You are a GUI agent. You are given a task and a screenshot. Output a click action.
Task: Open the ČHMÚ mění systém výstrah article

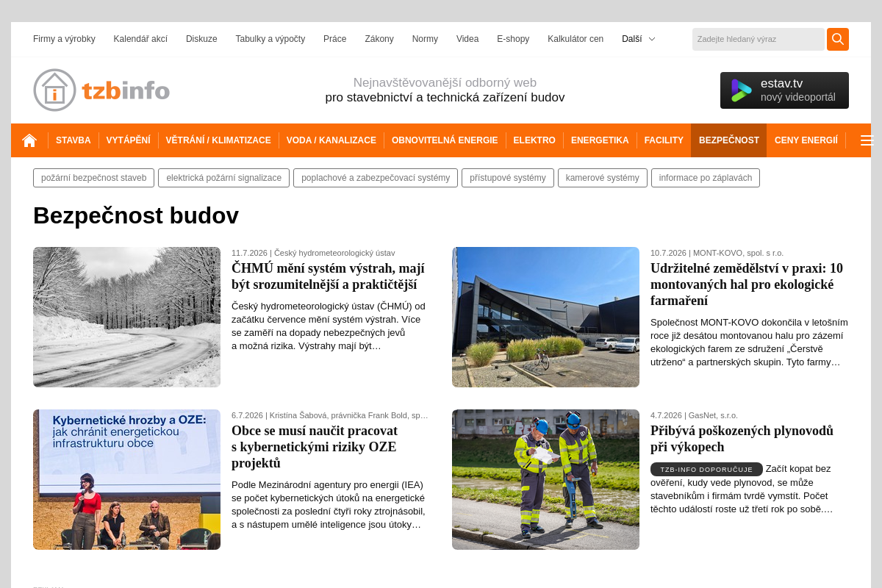(x=328, y=276)
